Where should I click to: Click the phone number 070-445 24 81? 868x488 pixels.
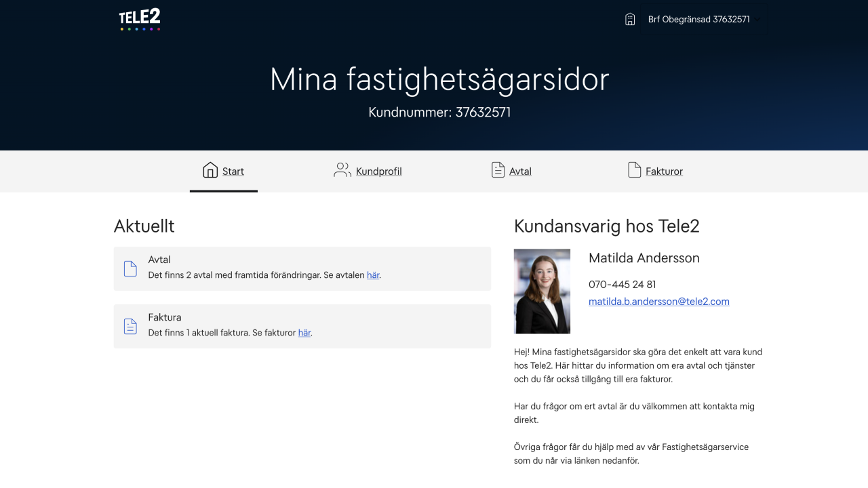point(623,285)
